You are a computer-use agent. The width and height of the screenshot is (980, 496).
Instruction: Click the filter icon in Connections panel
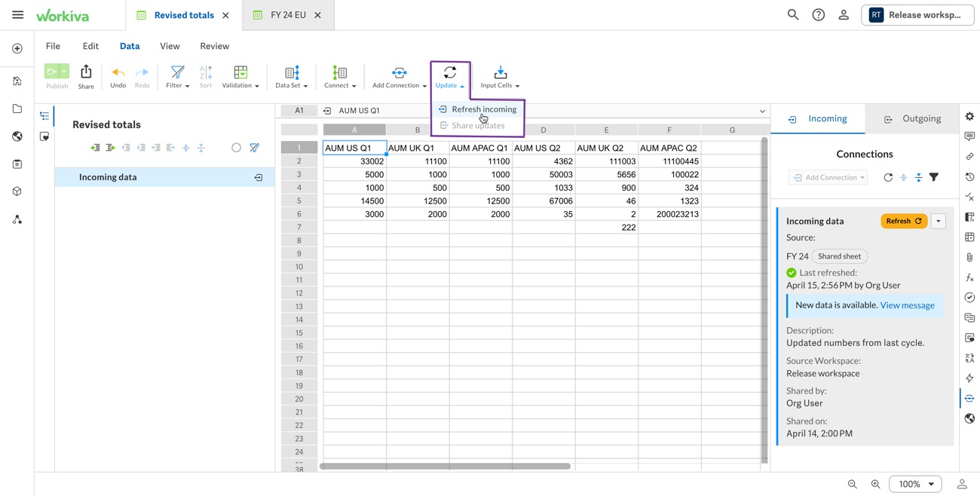tap(934, 177)
